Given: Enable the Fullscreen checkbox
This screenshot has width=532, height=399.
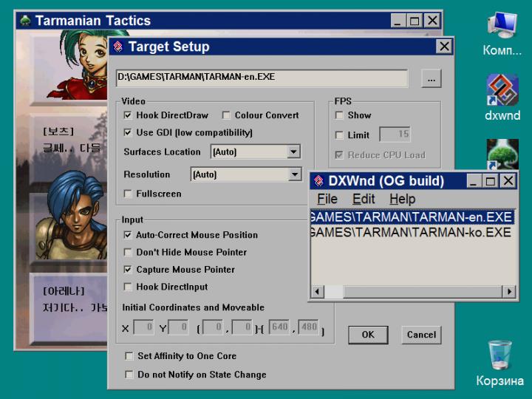Looking at the screenshot, I should pyautogui.click(x=128, y=194).
